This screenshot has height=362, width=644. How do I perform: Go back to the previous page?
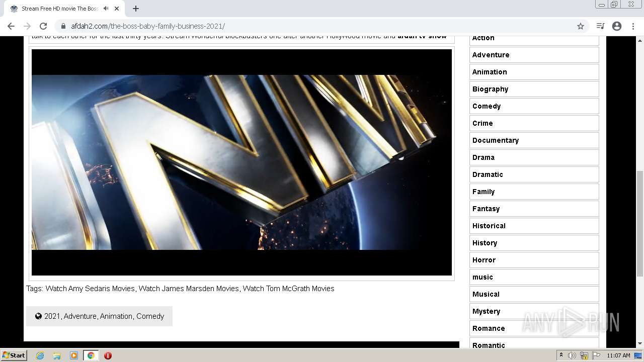(x=11, y=26)
